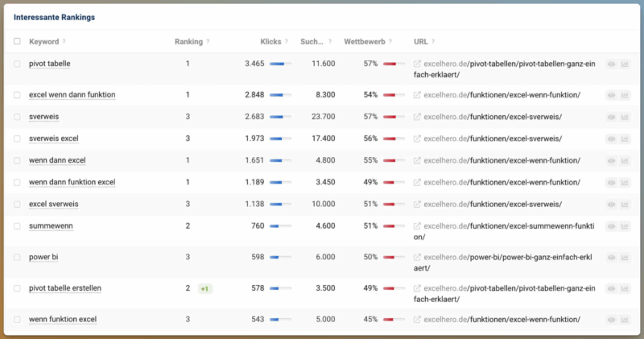Open external link icon in wenn funktion excel row

(417, 320)
